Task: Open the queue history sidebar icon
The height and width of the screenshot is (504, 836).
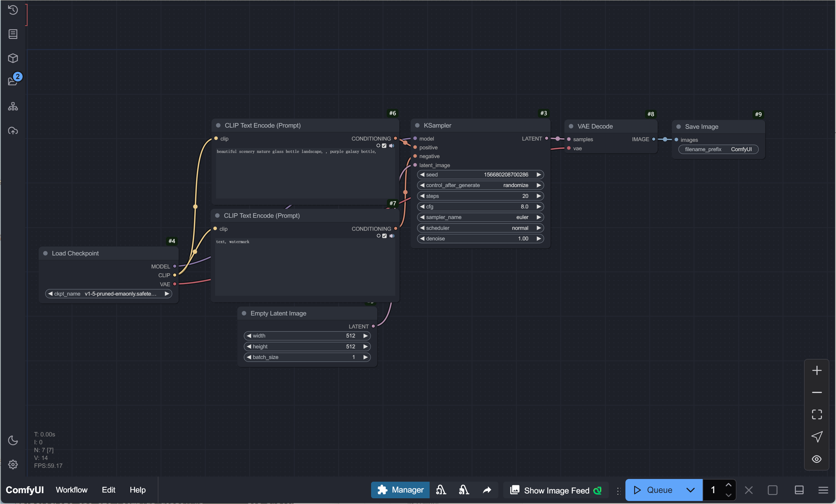Action: pos(13,10)
